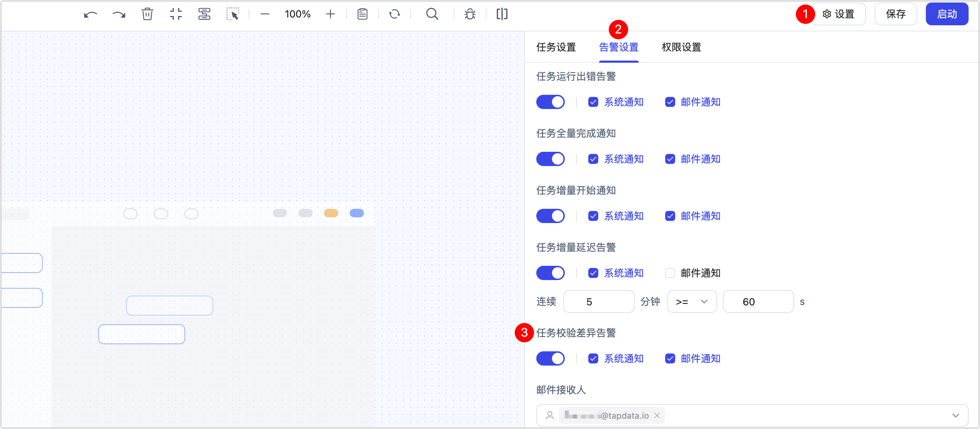Remove the tapdata.io email recipient tag
The image size is (980, 429).
[x=657, y=415]
